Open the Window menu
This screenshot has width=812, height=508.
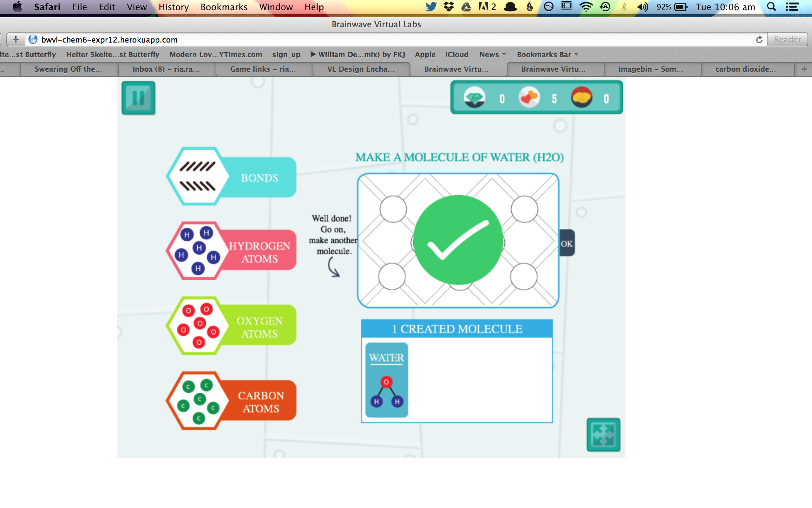(276, 7)
